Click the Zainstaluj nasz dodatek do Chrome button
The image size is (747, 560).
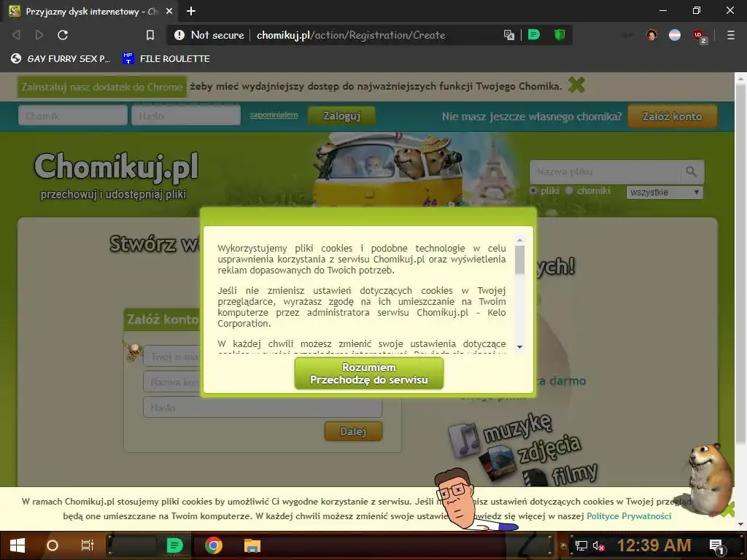(102, 87)
